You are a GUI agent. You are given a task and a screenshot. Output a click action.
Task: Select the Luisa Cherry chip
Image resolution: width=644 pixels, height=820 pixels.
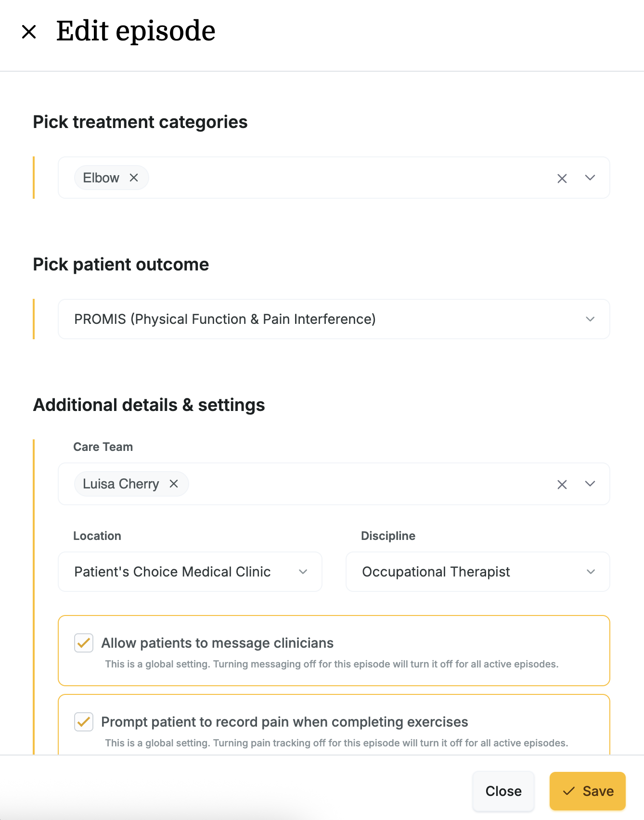coord(121,484)
